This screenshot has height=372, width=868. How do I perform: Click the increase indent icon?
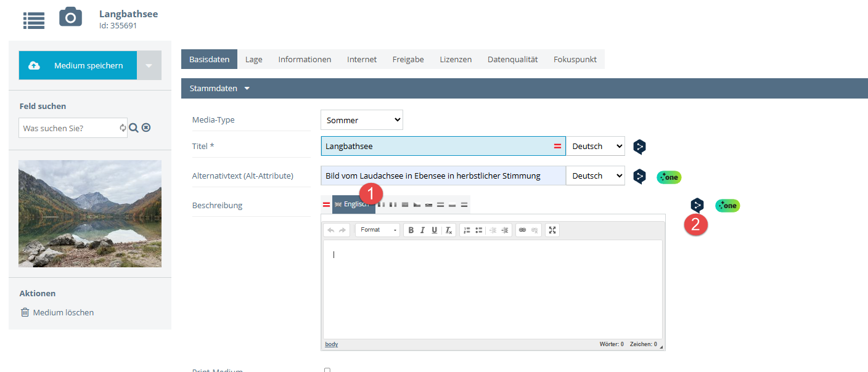(x=505, y=230)
